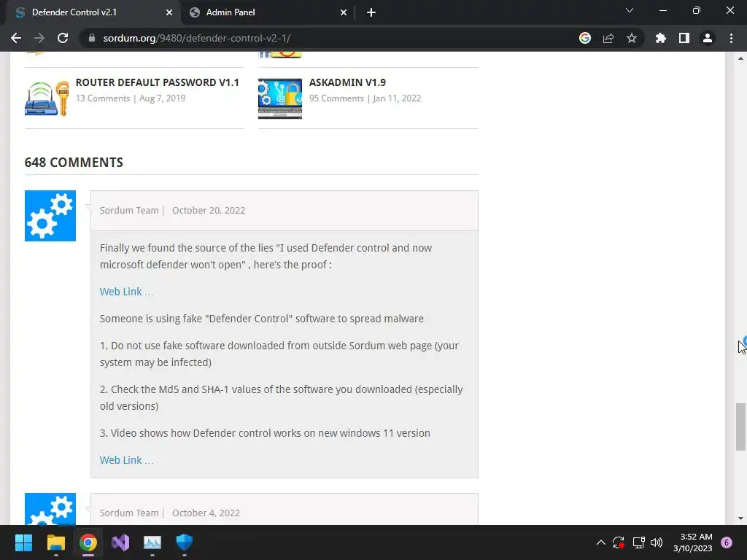The width and height of the screenshot is (747, 560).
Task: Open Chrome extensions puzzle icon
Action: point(661,38)
